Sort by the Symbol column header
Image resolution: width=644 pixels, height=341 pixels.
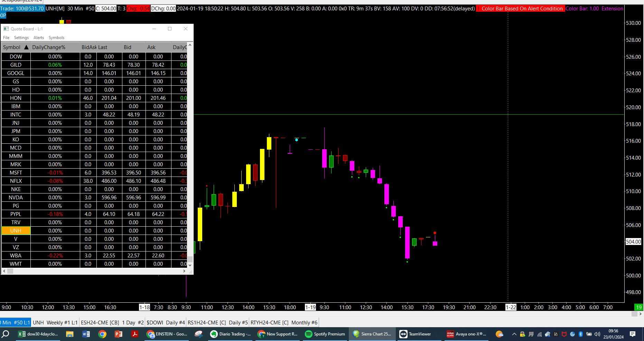point(16,47)
